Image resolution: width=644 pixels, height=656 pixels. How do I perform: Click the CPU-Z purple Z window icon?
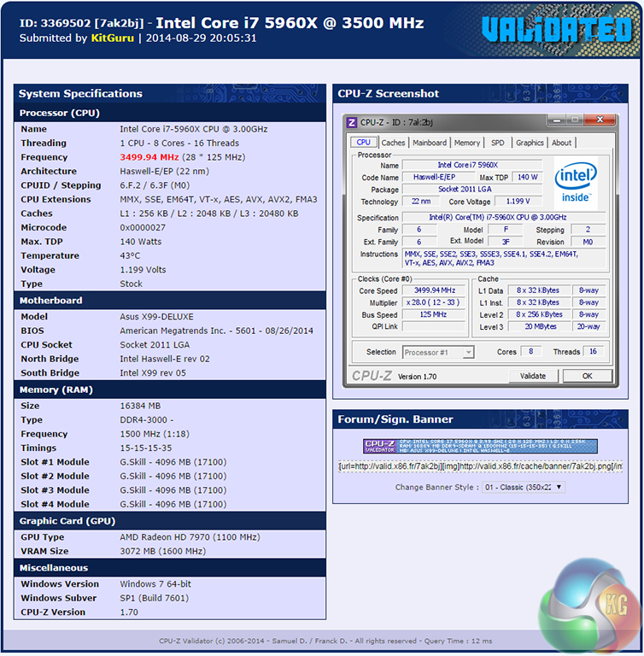pyautogui.click(x=352, y=123)
